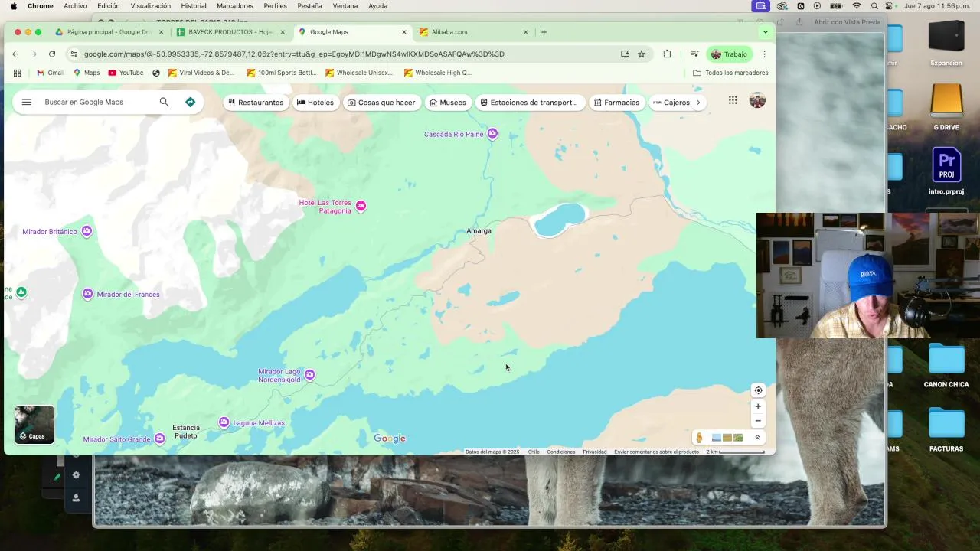Viewport: 980px width, 551px height.
Task: Click Mirador Salto Grande marker
Action: [x=159, y=439]
